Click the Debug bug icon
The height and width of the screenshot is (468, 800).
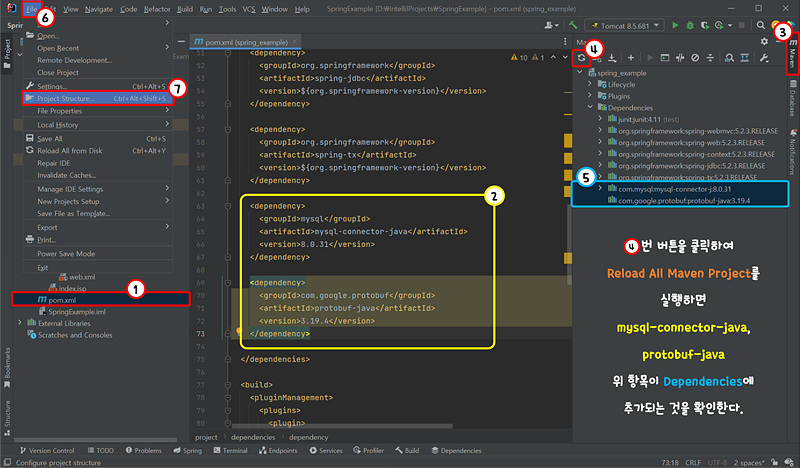[x=690, y=25]
